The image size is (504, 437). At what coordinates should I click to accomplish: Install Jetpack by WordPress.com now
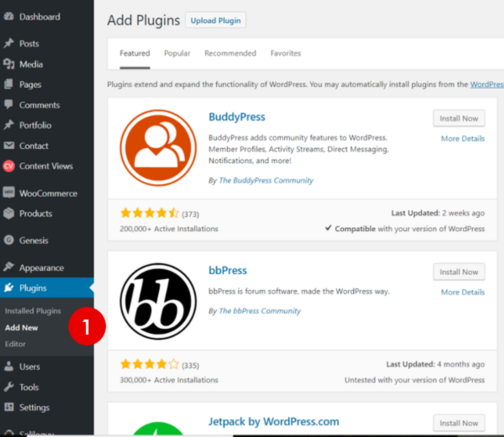click(459, 423)
